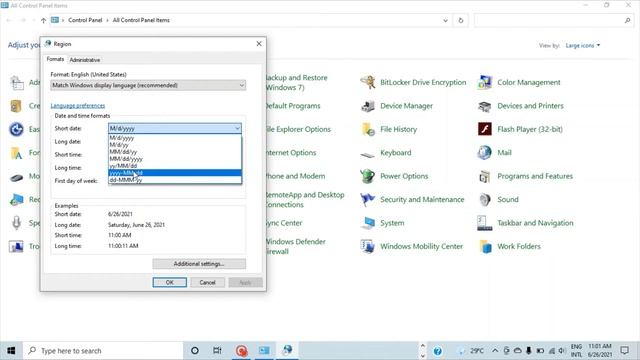Open BitLocker Drive Encryption icon
This screenshot has height=360, width=640.
368,82
